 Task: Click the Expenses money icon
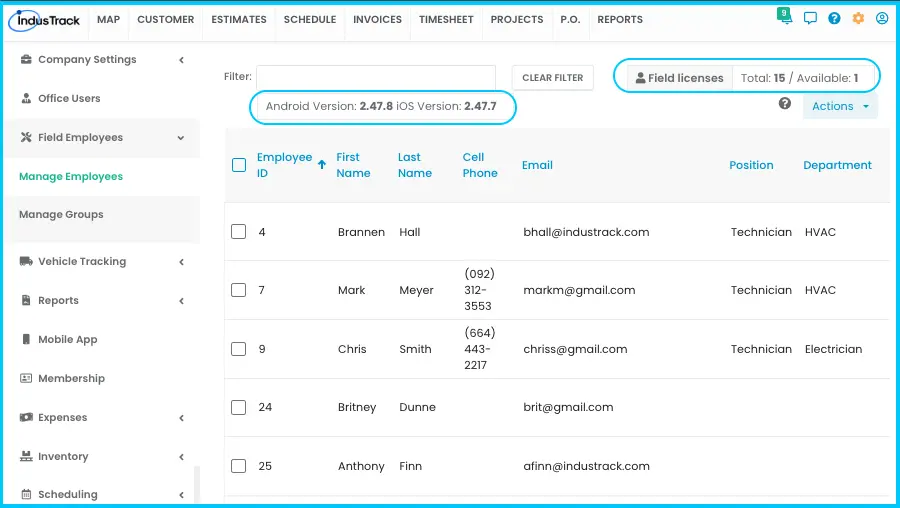tap(26, 417)
